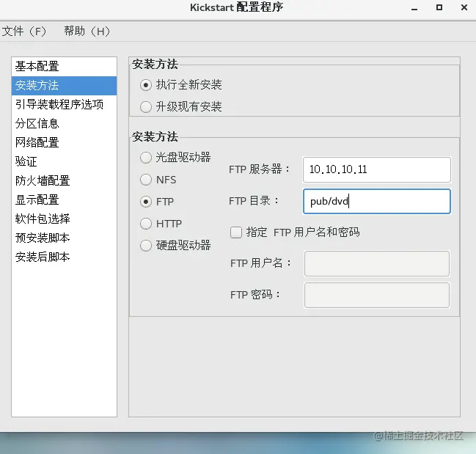
Task: Open 安装后脚本 section
Action: pyautogui.click(x=64, y=257)
